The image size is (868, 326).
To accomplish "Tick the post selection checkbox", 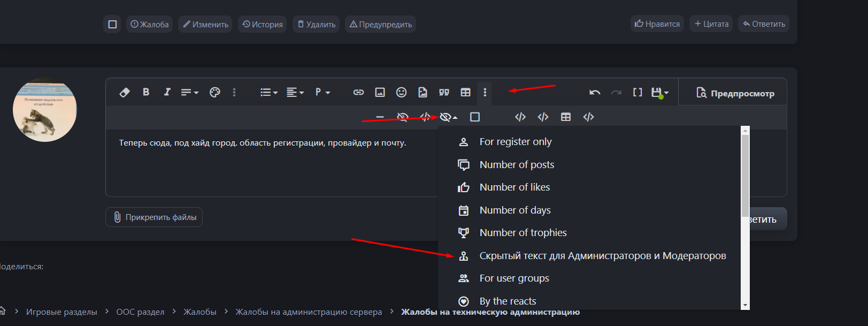I will [x=112, y=24].
